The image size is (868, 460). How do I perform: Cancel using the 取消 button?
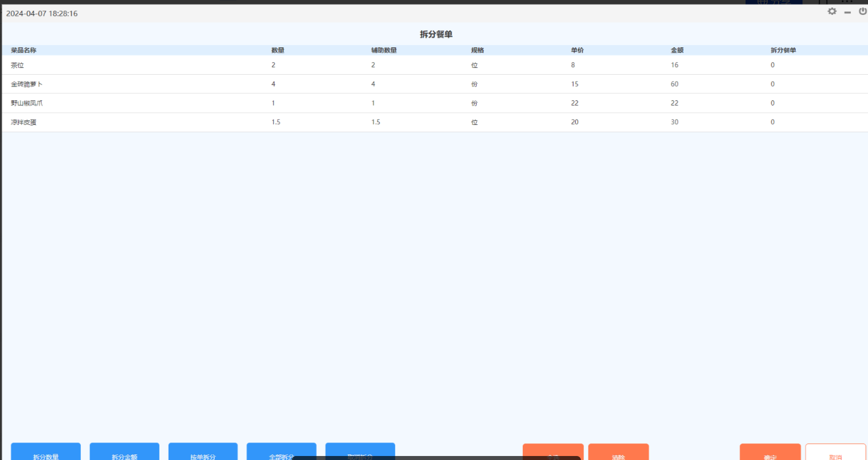click(x=836, y=453)
